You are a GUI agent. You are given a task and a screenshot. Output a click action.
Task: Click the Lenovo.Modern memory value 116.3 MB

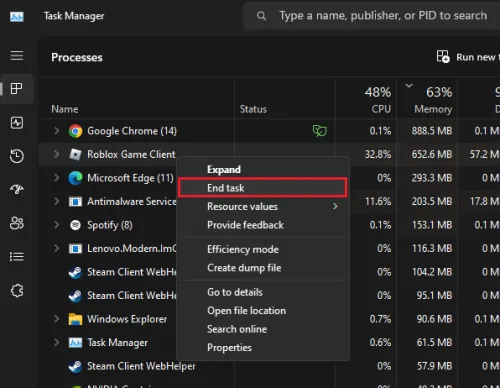(432, 248)
